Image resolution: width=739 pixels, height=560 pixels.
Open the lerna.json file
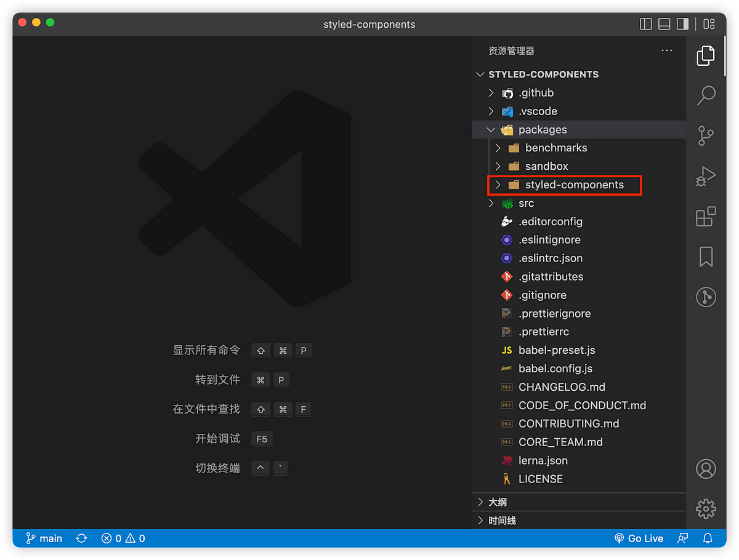579,460
